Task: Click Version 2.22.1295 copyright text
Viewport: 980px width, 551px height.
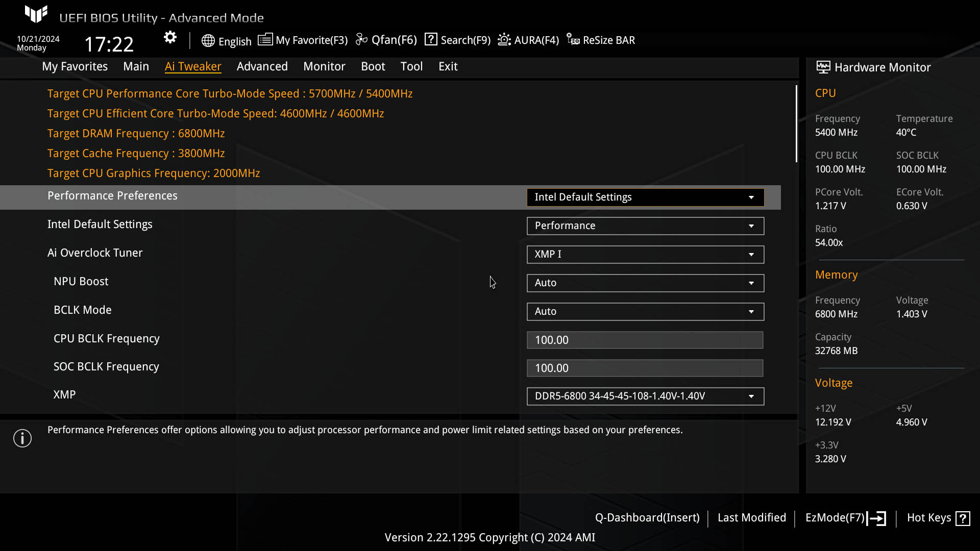Action: point(490,538)
